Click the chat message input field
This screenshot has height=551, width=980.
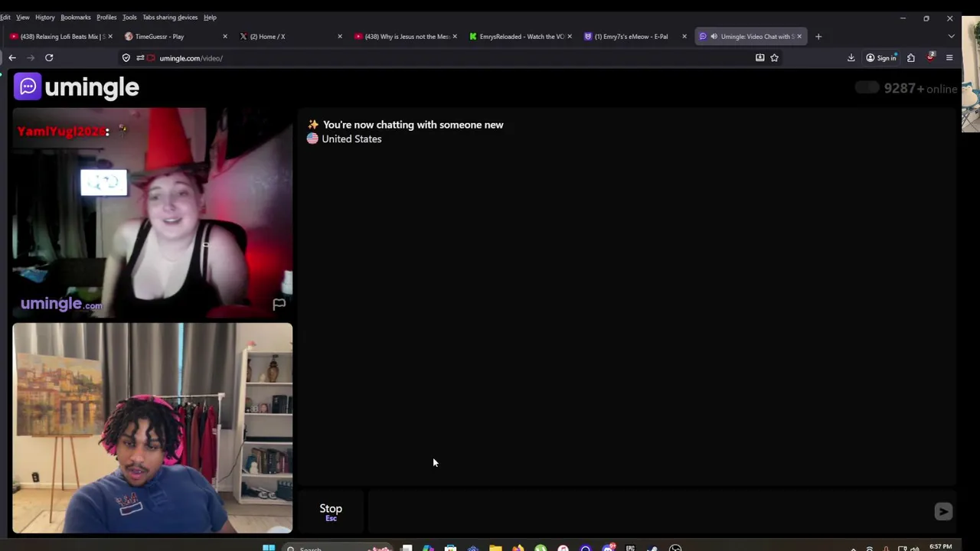point(648,511)
